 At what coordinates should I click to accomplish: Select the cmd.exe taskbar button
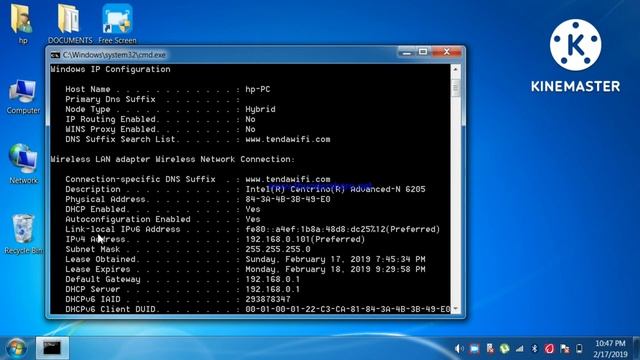pyautogui.click(x=52, y=348)
